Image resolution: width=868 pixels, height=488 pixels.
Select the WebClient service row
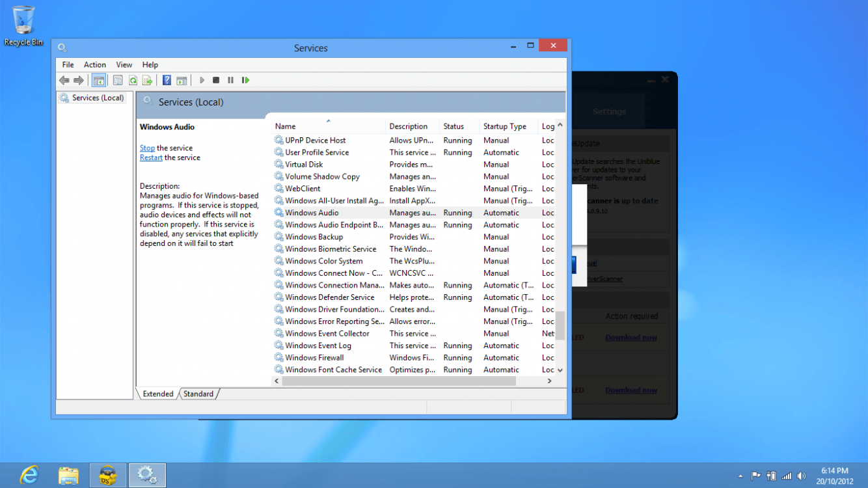(414, 189)
